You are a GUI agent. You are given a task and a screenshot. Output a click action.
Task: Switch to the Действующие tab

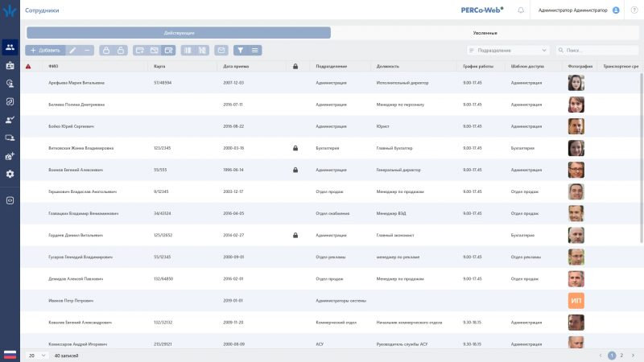(x=179, y=33)
